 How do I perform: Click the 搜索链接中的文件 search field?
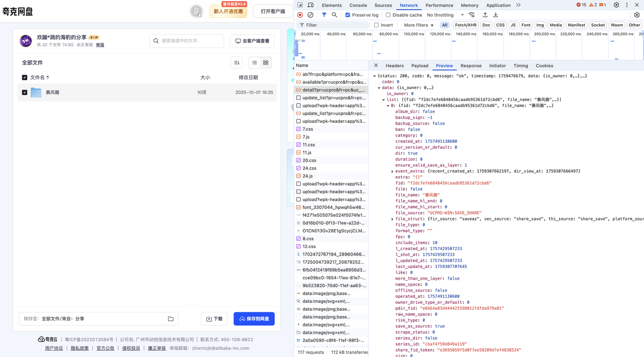[x=187, y=41]
